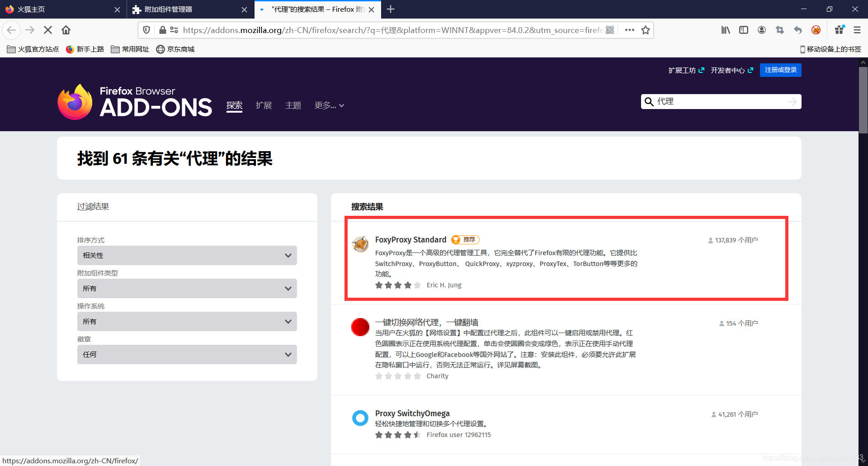Go forward to the next page
868x466 pixels.
click(x=30, y=30)
